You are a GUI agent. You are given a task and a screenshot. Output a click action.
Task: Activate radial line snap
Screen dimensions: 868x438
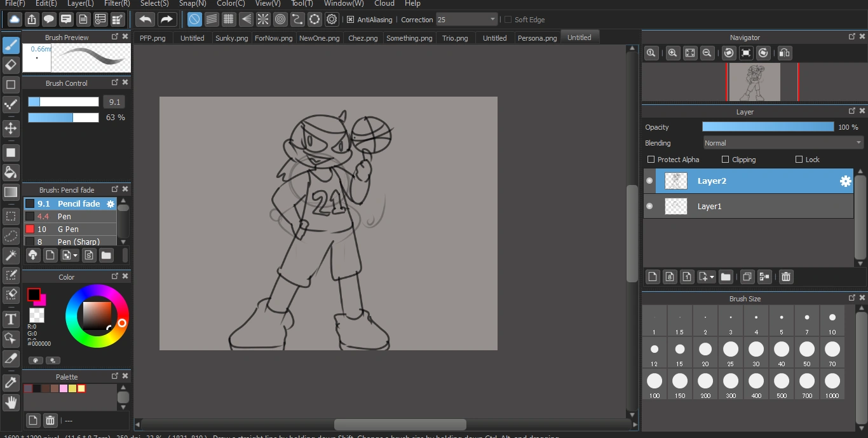click(x=262, y=19)
